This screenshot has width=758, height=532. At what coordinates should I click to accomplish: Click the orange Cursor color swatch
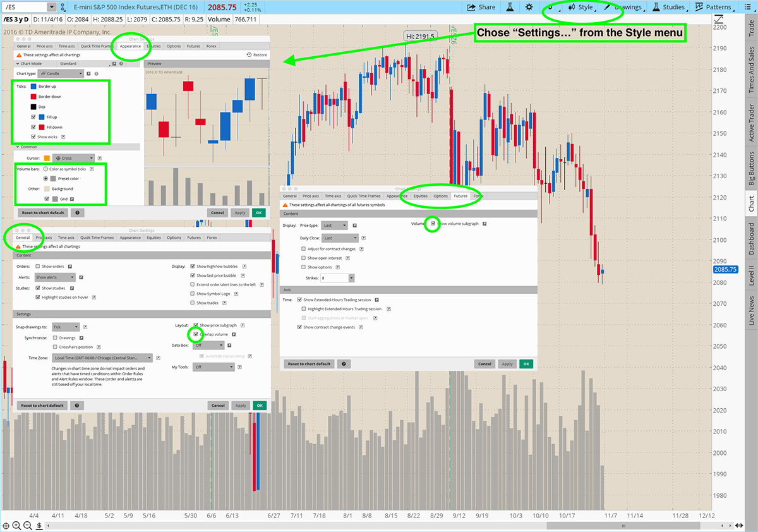[x=47, y=158]
